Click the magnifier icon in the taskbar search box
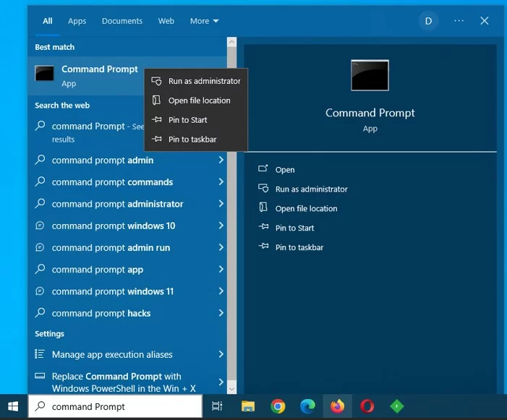 coord(40,406)
